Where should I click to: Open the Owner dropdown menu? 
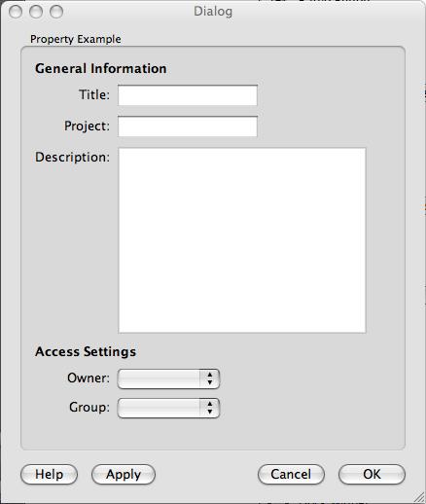(x=168, y=378)
